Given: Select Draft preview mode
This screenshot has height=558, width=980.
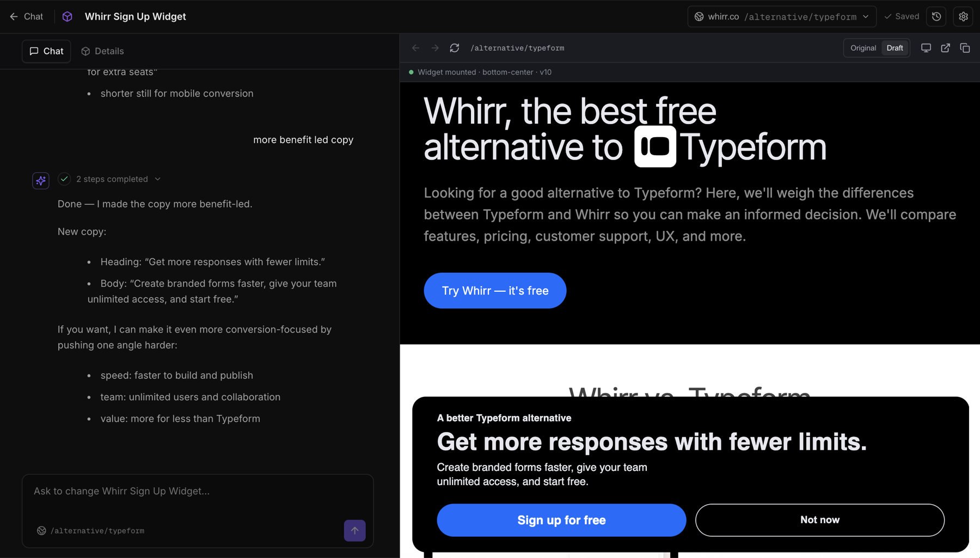Looking at the screenshot, I should tap(895, 48).
